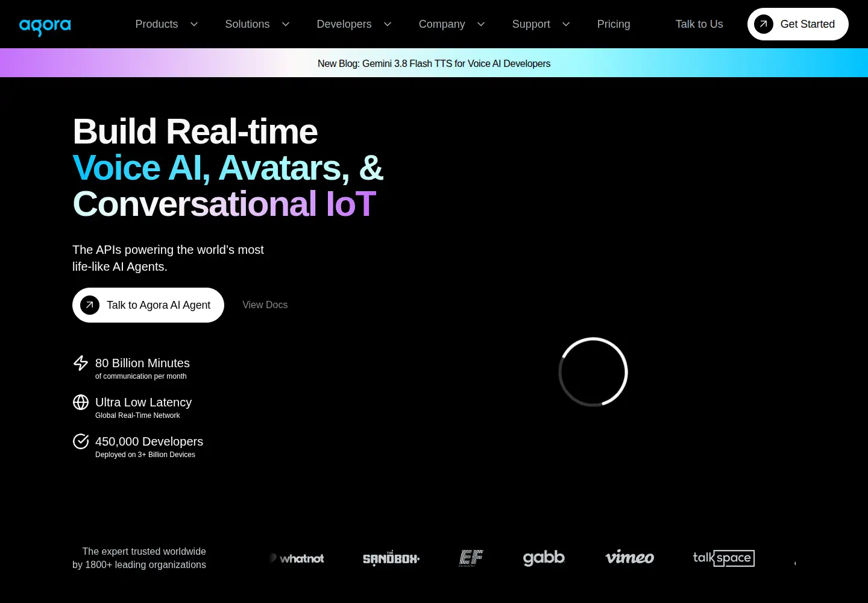Screen dimensions: 868x603
Task: Click the '450,000 Developers' text
Action: pyautogui.click(x=149, y=441)
